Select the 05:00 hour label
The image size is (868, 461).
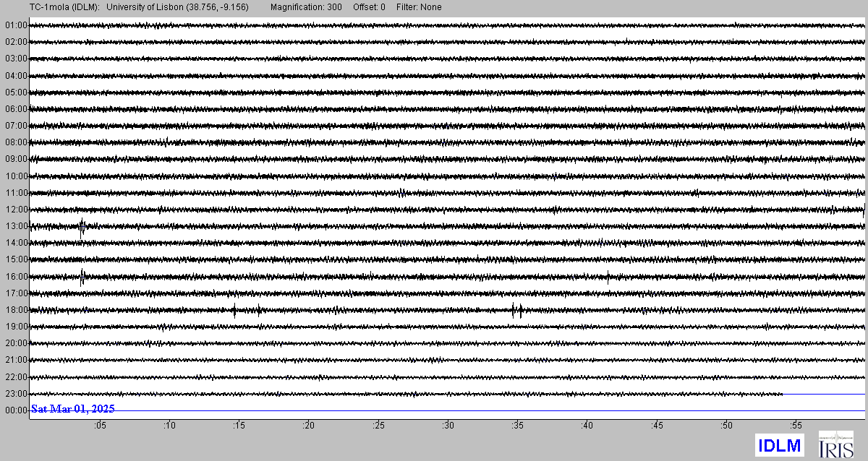pos(16,92)
